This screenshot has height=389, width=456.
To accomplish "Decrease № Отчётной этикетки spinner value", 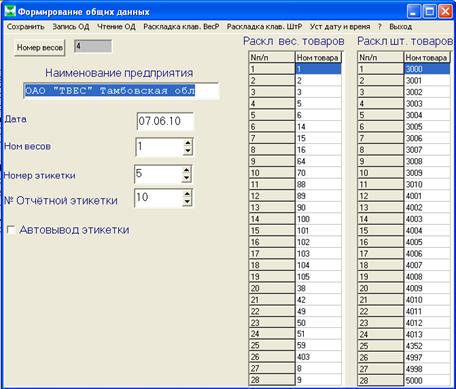I will pyautogui.click(x=187, y=202).
